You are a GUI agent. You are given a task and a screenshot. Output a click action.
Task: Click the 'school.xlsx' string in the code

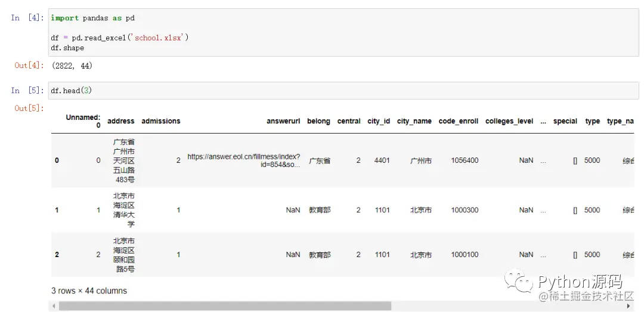click(158, 38)
